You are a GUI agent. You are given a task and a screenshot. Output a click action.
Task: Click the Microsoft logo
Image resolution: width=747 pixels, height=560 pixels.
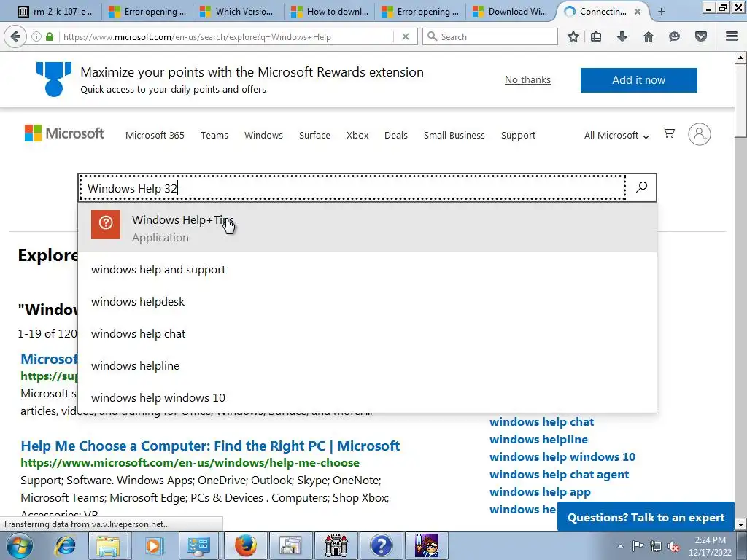pyautogui.click(x=64, y=133)
